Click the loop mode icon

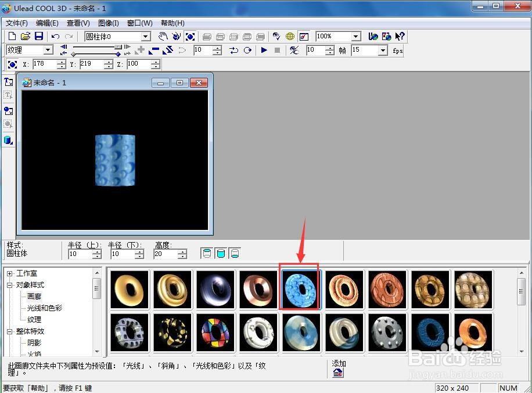(234, 51)
